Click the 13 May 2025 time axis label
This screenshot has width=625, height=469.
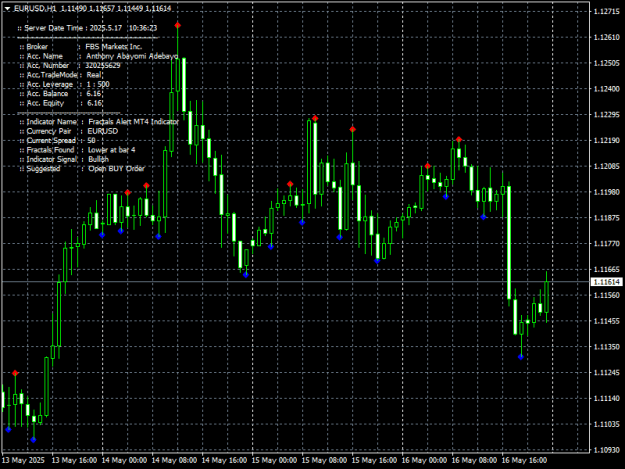click(24, 460)
